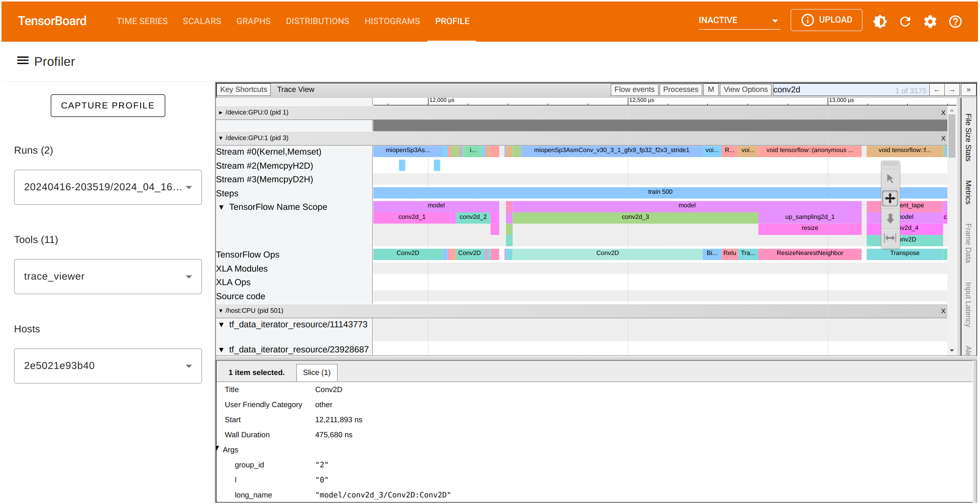980x504 pixels.
Task: Close the /host:CPU process row
Action: [943, 311]
